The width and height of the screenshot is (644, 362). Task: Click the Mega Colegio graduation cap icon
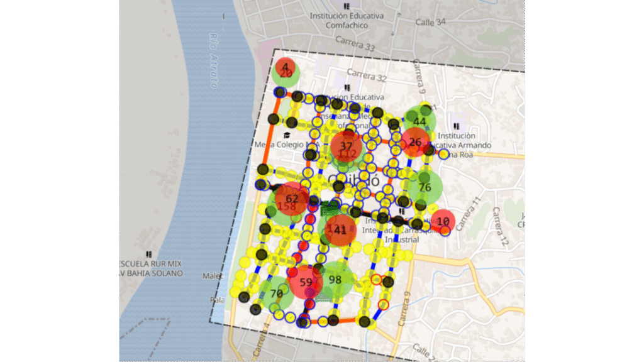pyautogui.click(x=287, y=135)
